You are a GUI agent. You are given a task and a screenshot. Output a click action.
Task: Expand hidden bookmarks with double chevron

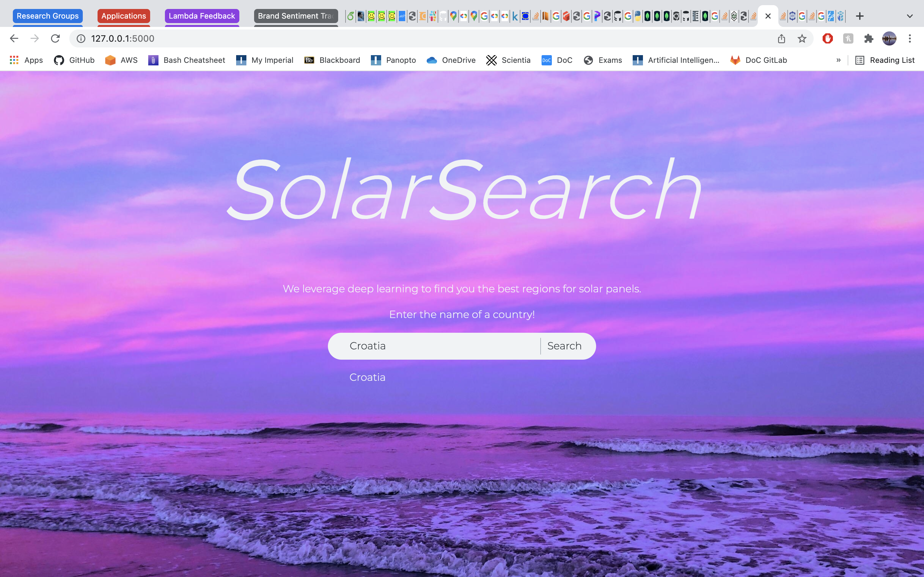tap(838, 60)
